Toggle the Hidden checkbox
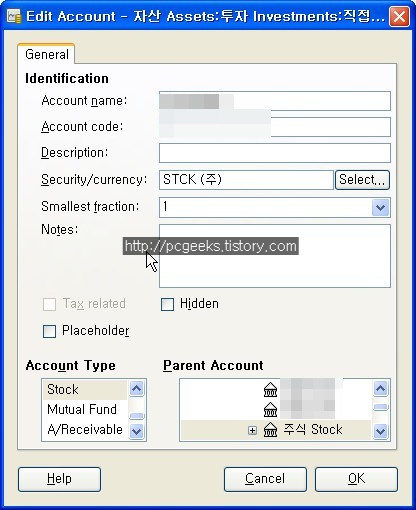This screenshot has width=416, height=510. click(167, 304)
